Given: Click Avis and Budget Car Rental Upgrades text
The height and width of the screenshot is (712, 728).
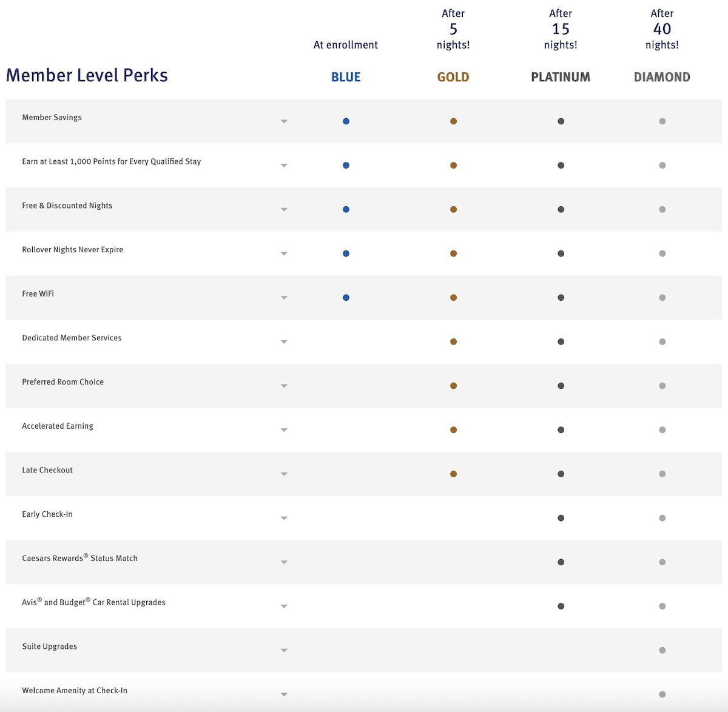Looking at the screenshot, I should (94, 602).
